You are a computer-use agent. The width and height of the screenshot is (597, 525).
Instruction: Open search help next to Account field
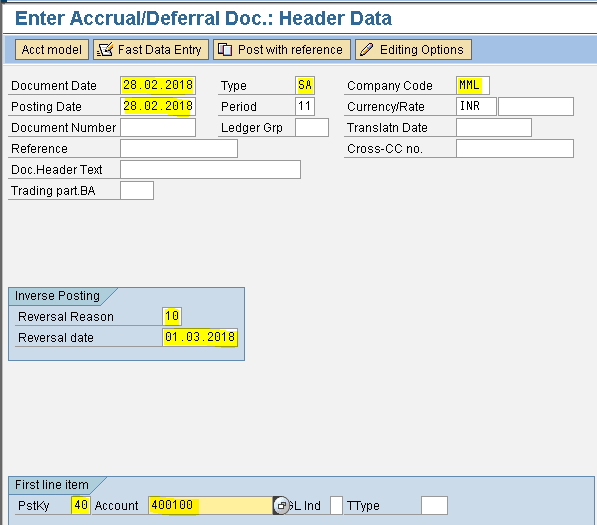coord(281,506)
